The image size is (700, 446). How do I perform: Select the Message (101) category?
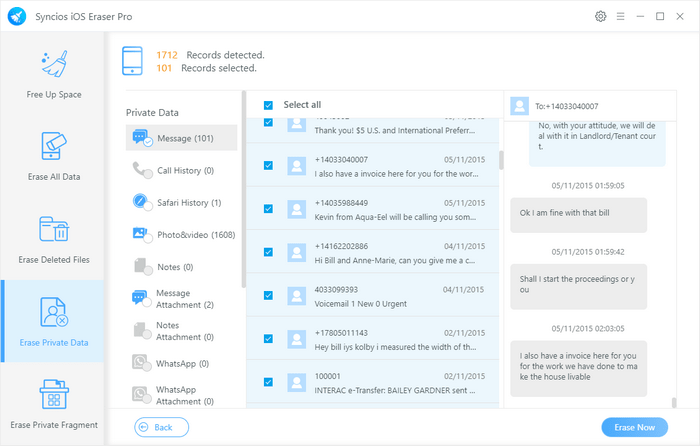[182, 138]
